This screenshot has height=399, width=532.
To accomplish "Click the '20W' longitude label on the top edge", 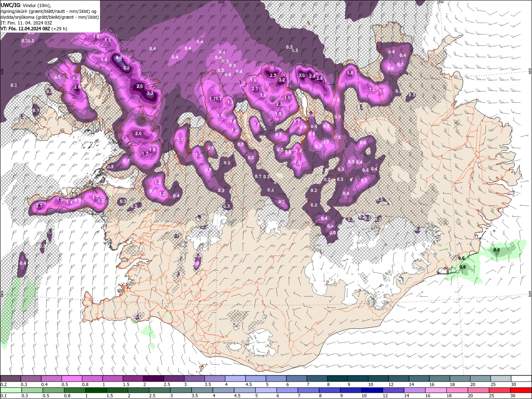I will [x=221, y=2].
